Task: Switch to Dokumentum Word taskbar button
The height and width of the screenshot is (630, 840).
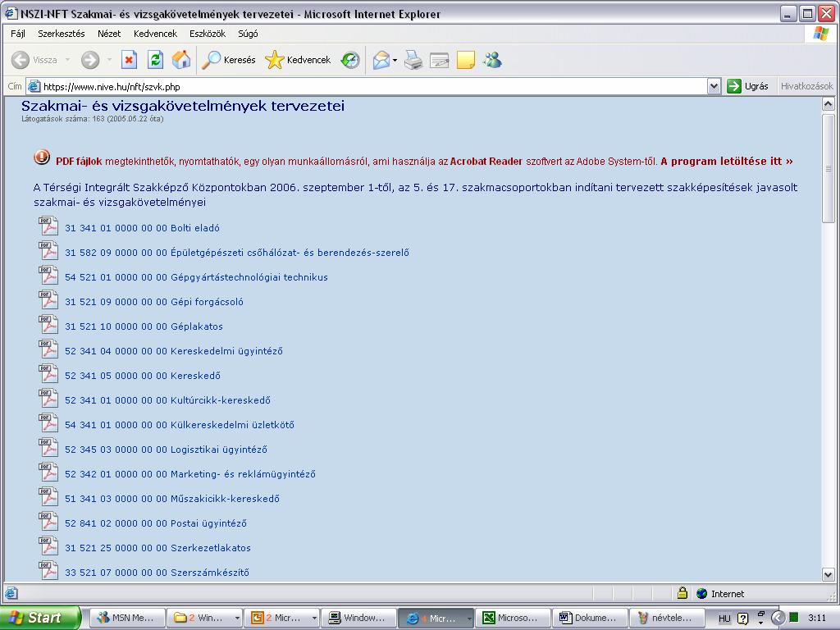Action: 590,618
